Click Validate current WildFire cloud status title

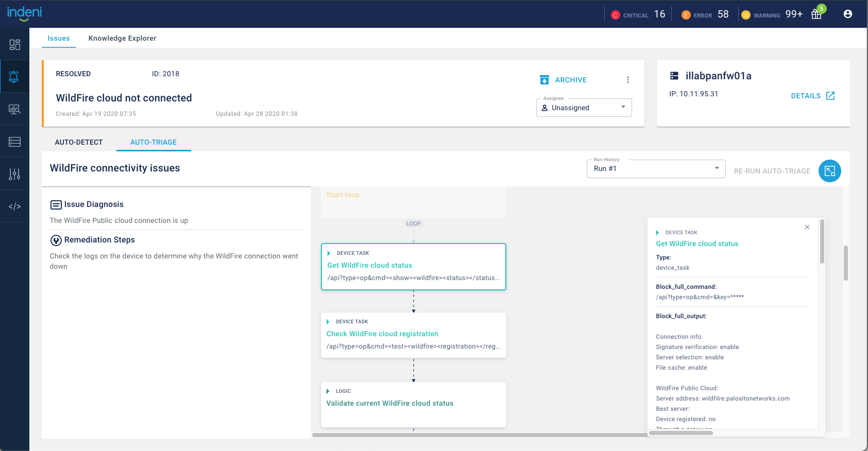tap(390, 403)
